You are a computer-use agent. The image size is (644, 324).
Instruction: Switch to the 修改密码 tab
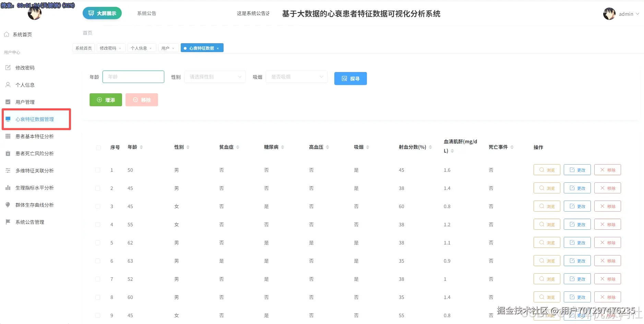tap(108, 48)
